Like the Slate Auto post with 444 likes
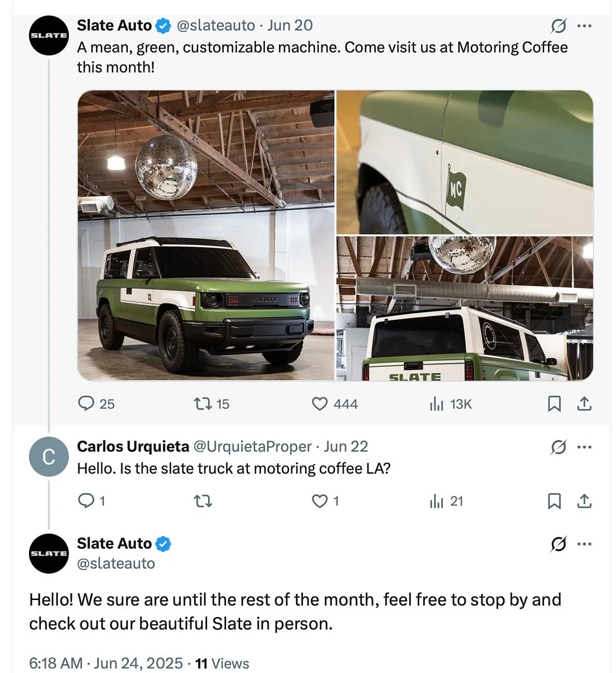616x673 pixels. [x=320, y=404]
